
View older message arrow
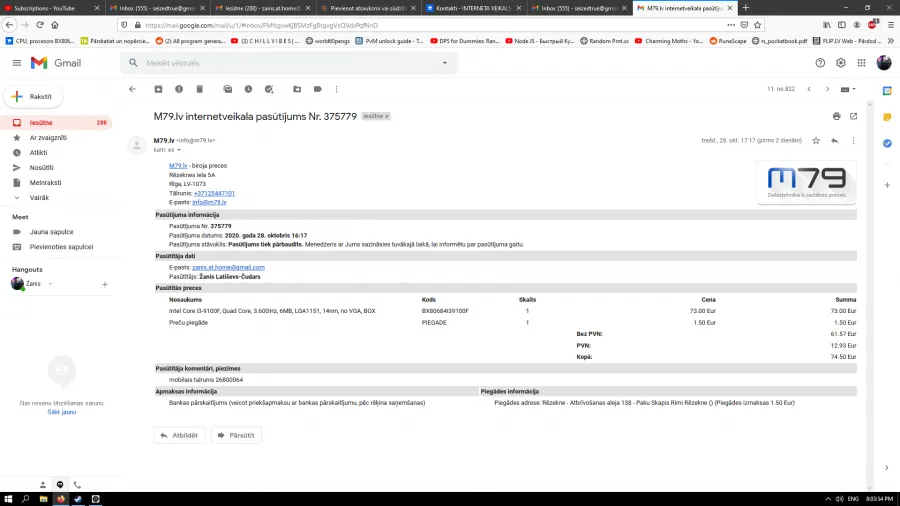point(828,89)
